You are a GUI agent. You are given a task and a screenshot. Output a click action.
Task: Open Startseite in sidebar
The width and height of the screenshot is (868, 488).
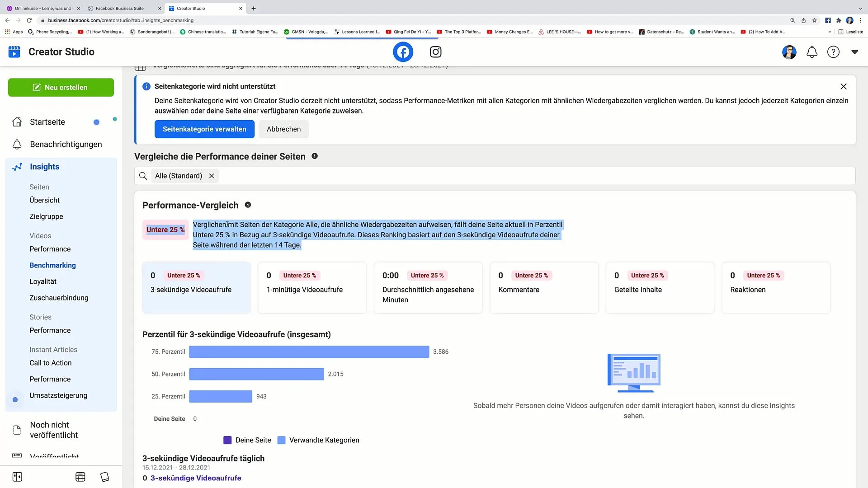(47, 122)
